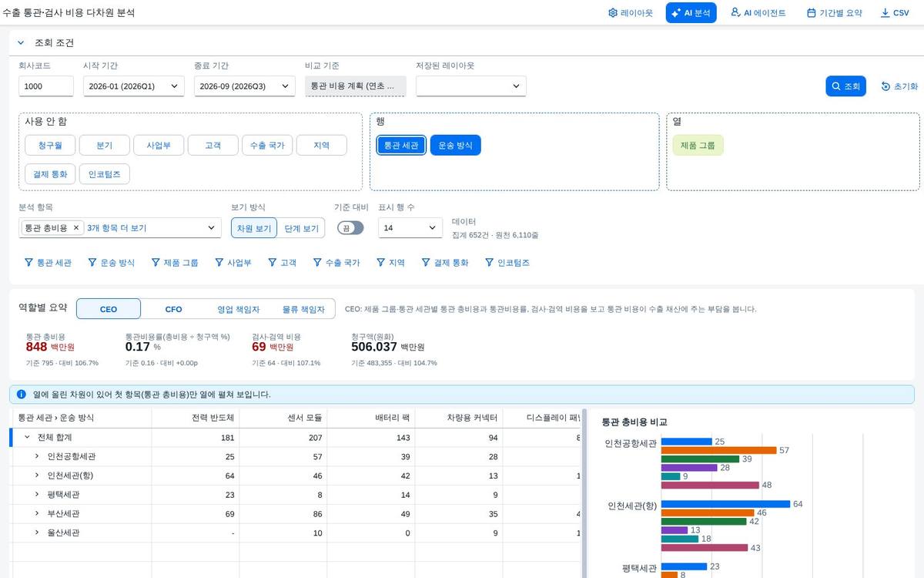
Task: Open 기간별 요약 summary
Action: pos(834,13)
